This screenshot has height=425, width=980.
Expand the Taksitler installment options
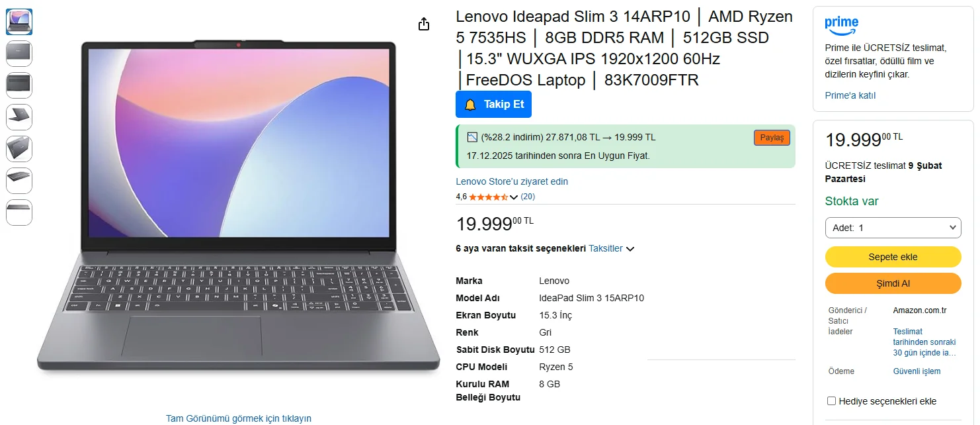(x=612, y=249)
